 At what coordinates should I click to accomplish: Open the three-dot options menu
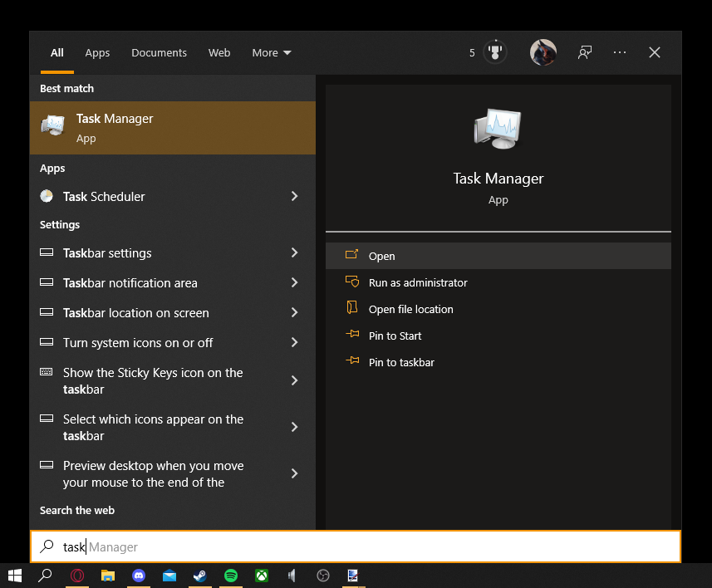pyautogui.click(x=620, y=52)
